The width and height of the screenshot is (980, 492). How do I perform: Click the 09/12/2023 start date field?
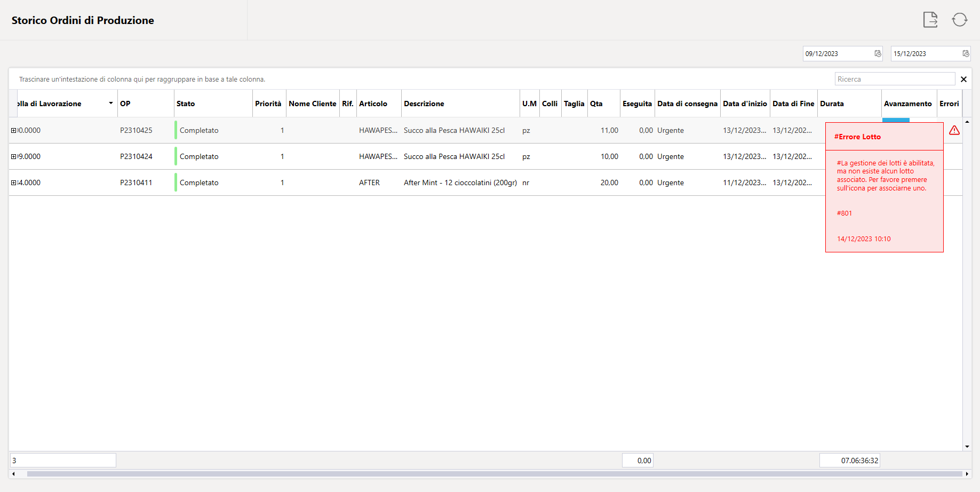point(838,53)
